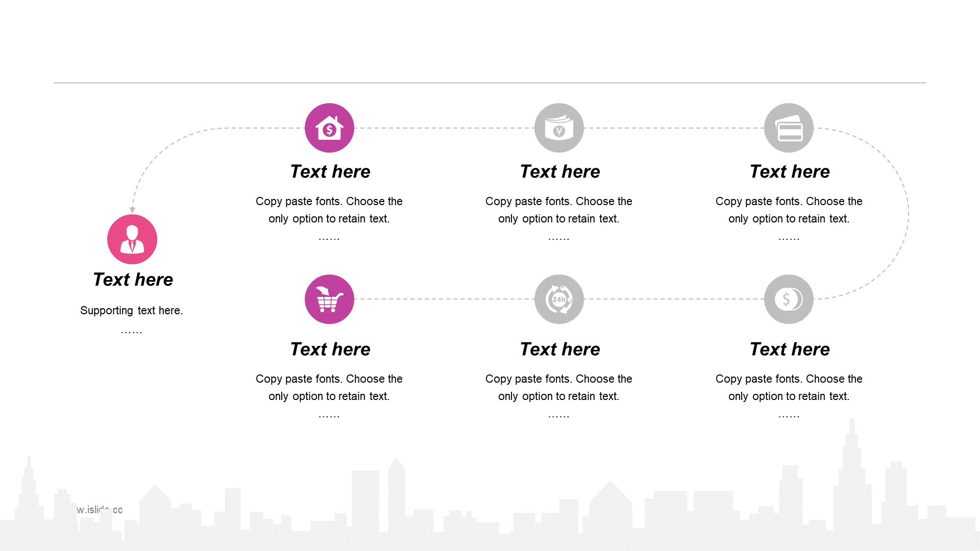Screen dimensions: 980x551
Task: Select 'Text here' heading under 24h icon
Action: point(560,349)
